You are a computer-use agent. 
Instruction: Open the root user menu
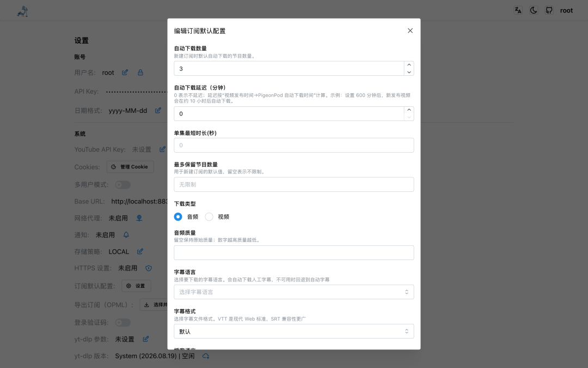[x=566, y=10]
